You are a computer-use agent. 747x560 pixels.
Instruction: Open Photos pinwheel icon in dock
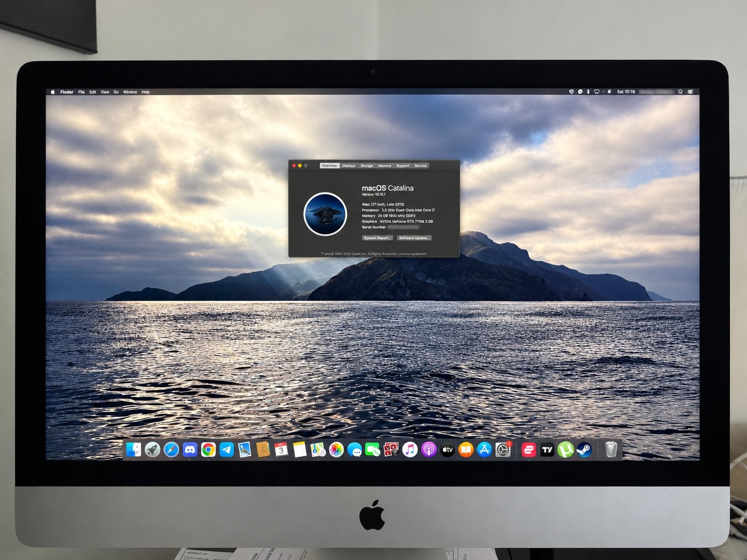(336, 450)
